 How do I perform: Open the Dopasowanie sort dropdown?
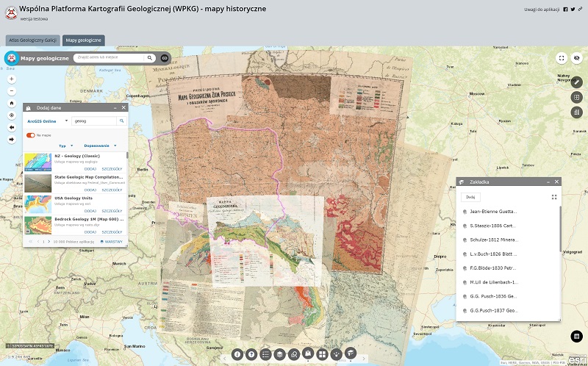click(100, 146)
